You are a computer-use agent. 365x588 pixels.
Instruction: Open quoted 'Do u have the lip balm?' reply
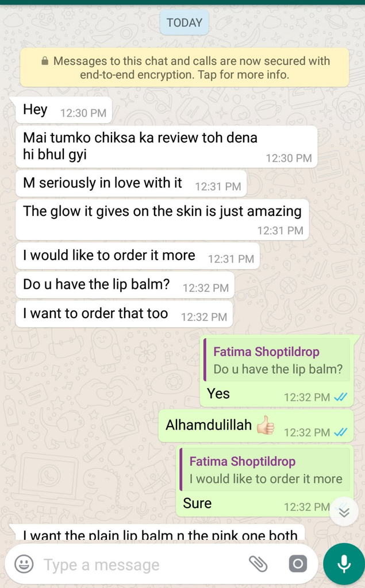pos(278,360)
